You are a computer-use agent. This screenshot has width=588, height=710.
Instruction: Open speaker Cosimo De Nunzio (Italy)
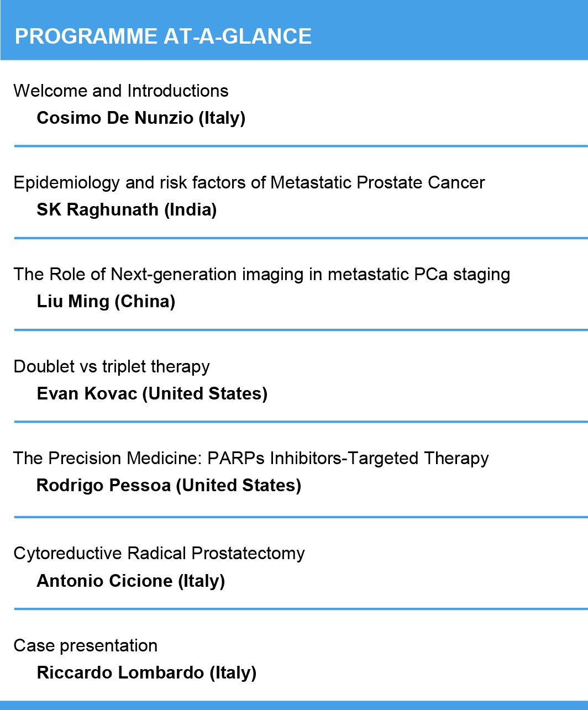pyautogui.click(x=141, y=118)
